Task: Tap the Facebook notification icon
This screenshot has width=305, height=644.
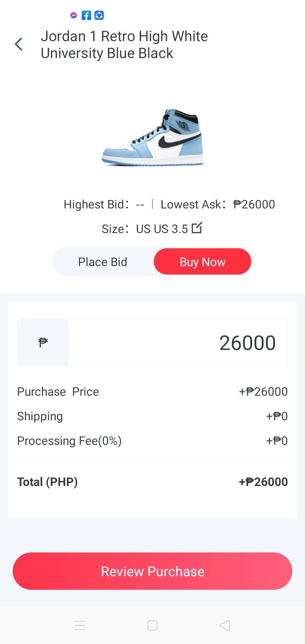Action: 86,16
